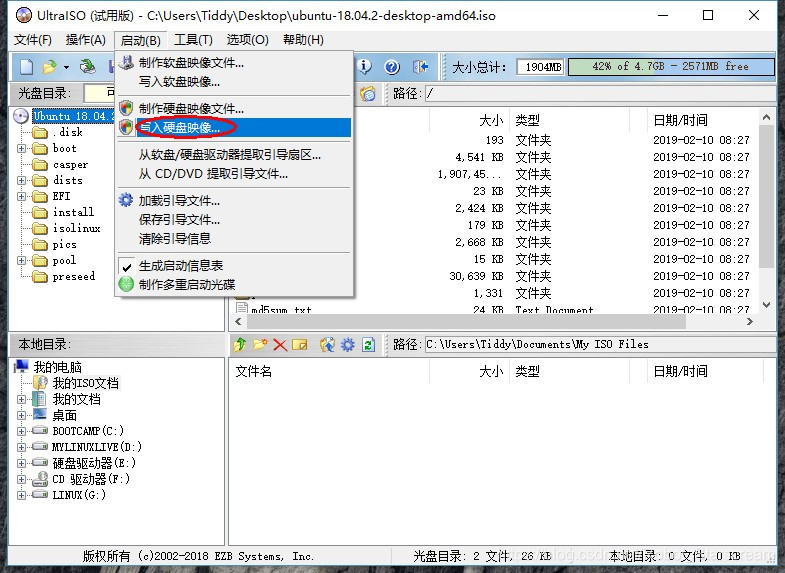The image size is (785, 573).
Task: Choose 写入软盘映像... menu entry
Action: point(234,82)
